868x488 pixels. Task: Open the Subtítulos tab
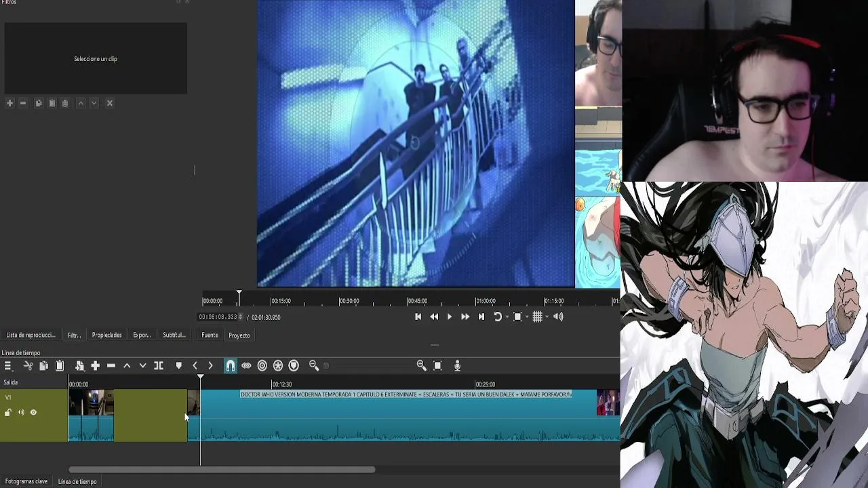(174, 335)
